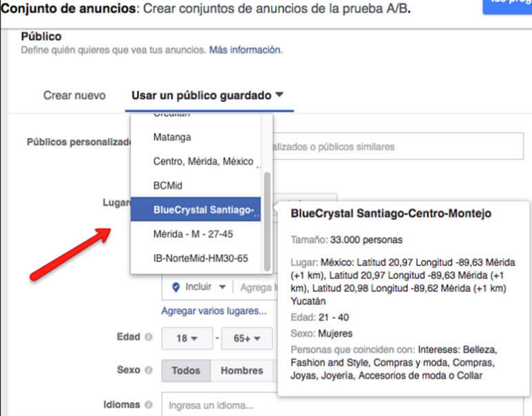This screenshot has height=416, width=532.
Task: Click the info icon beside Sexo
Action: 148,370
